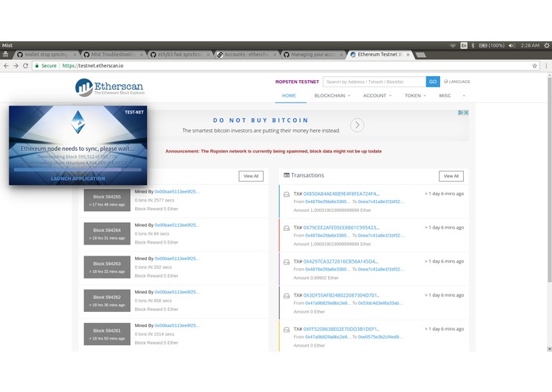Click the battery 100% indicator
Viewport: 552px width, 392px height.
click(492, 45)
